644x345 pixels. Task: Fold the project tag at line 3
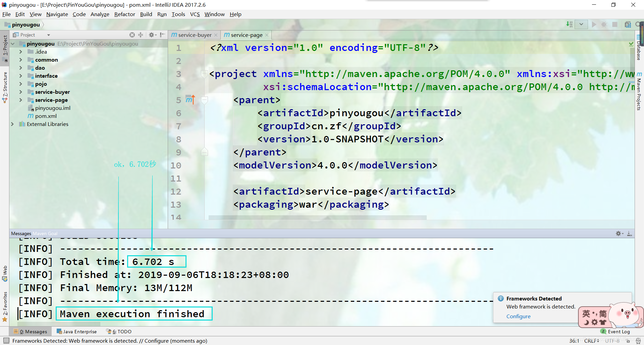tap(204, 74)
